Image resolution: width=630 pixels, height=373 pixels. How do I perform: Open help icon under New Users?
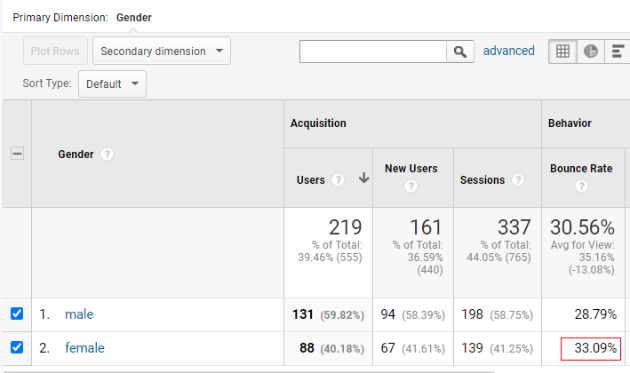[x=411, y=186]
